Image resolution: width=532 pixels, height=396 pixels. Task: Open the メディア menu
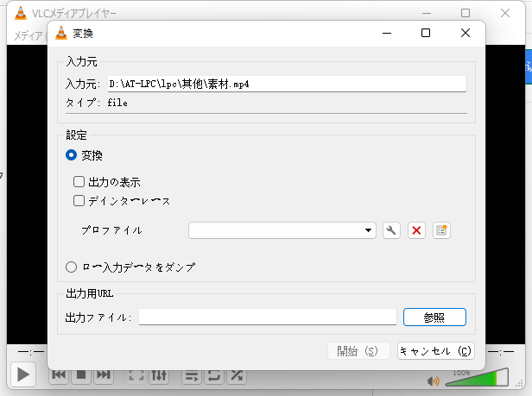[26, 35]
